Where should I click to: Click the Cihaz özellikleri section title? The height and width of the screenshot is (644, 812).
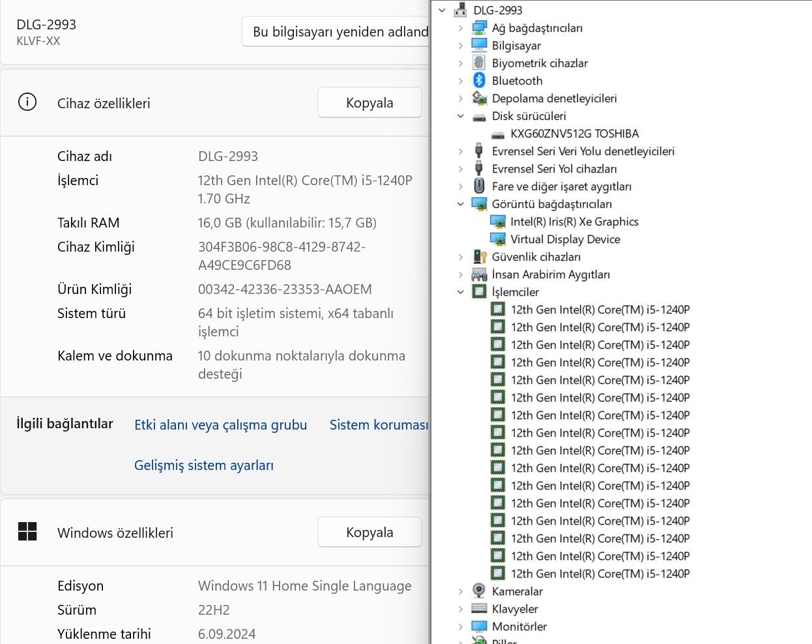[104, 103]
